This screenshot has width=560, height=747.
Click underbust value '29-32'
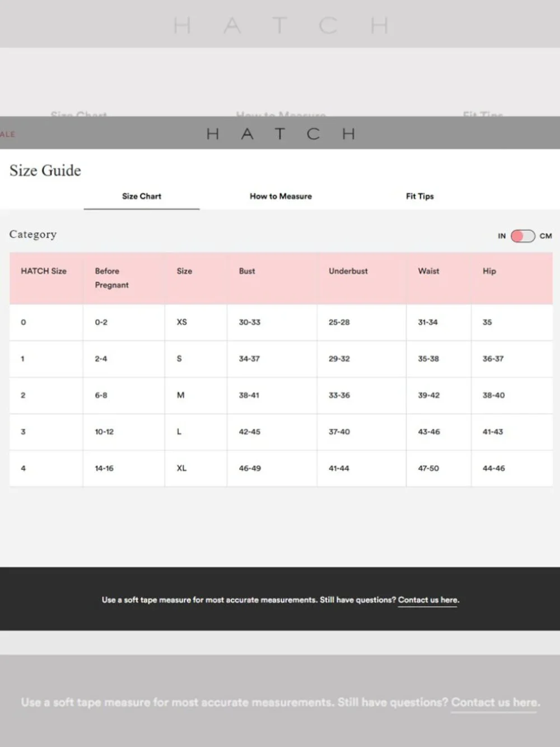tap(339, 359)
